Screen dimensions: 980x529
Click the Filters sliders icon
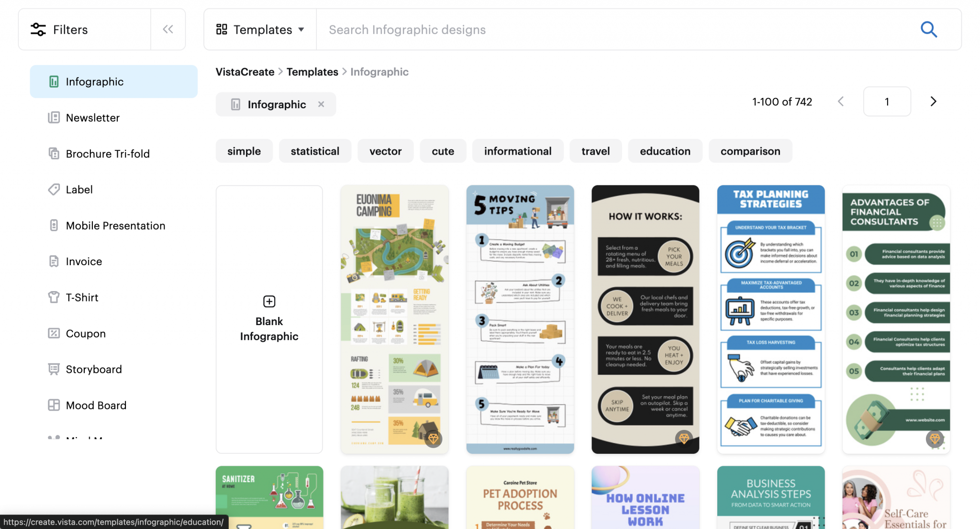coord(38,30)
